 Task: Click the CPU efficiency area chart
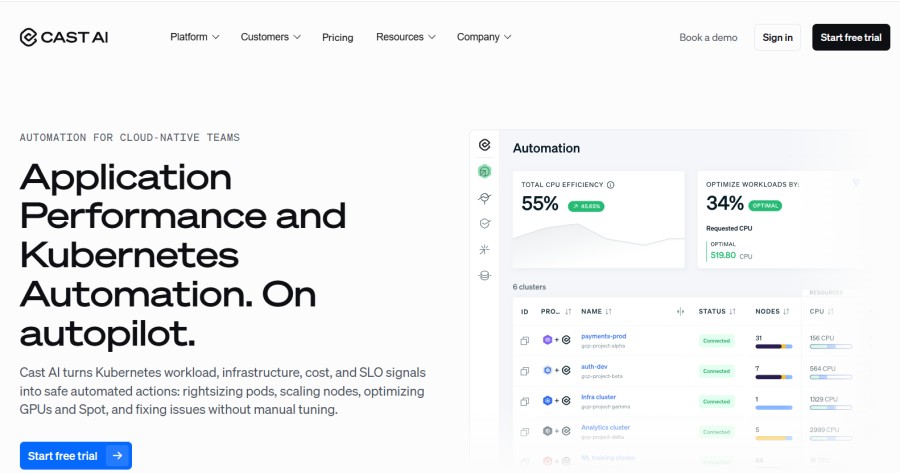point(598,244)
